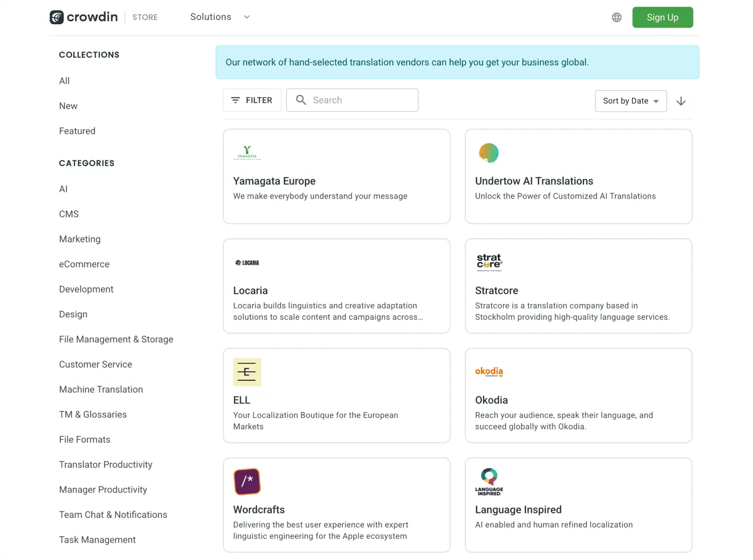Click the Stratcore logo icon
This screenshot has height=560, width=753.
(489, 262)
